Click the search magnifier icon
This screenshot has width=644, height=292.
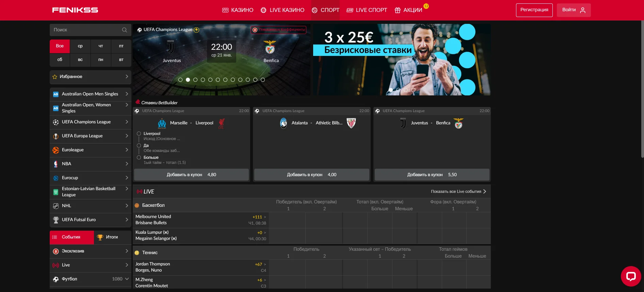point(125,30)
